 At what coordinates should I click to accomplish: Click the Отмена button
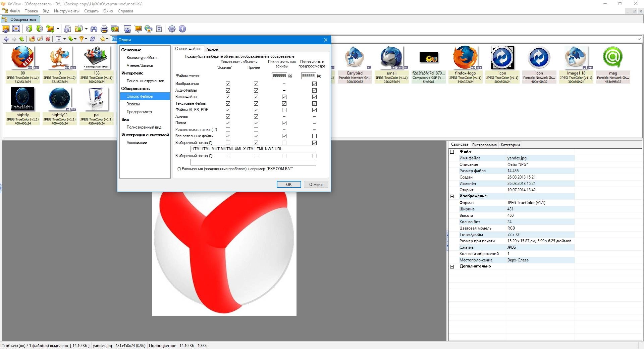(x=316, y=185)
